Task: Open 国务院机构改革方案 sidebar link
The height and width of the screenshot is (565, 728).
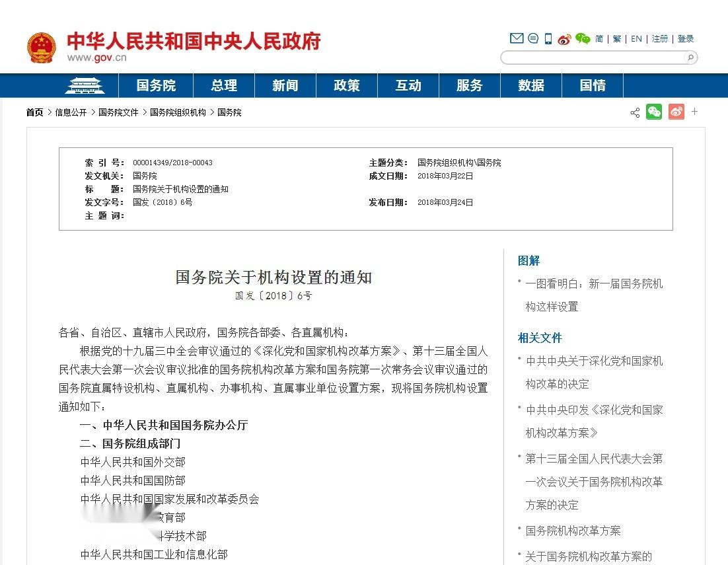Action: (x=573, y=531)
